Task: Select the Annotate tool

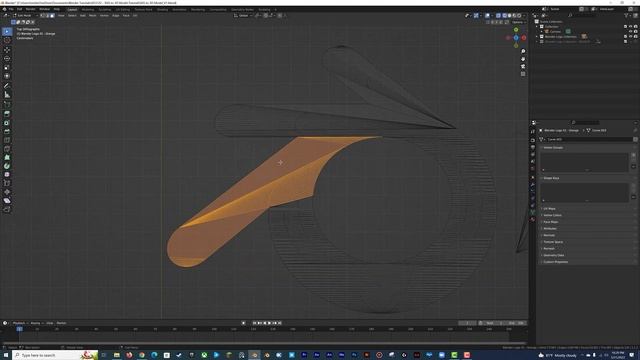Action: pyautogui.click(x=7, y=86)
